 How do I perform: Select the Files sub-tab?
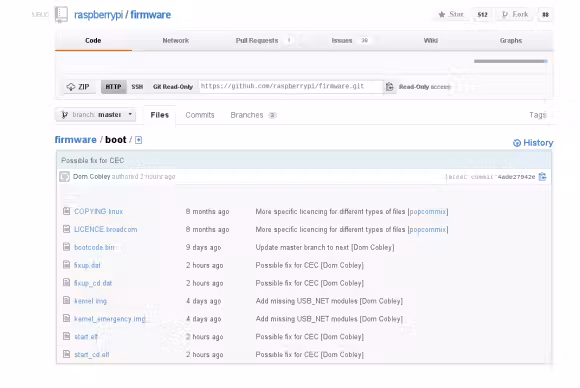(x=159, y=115)
